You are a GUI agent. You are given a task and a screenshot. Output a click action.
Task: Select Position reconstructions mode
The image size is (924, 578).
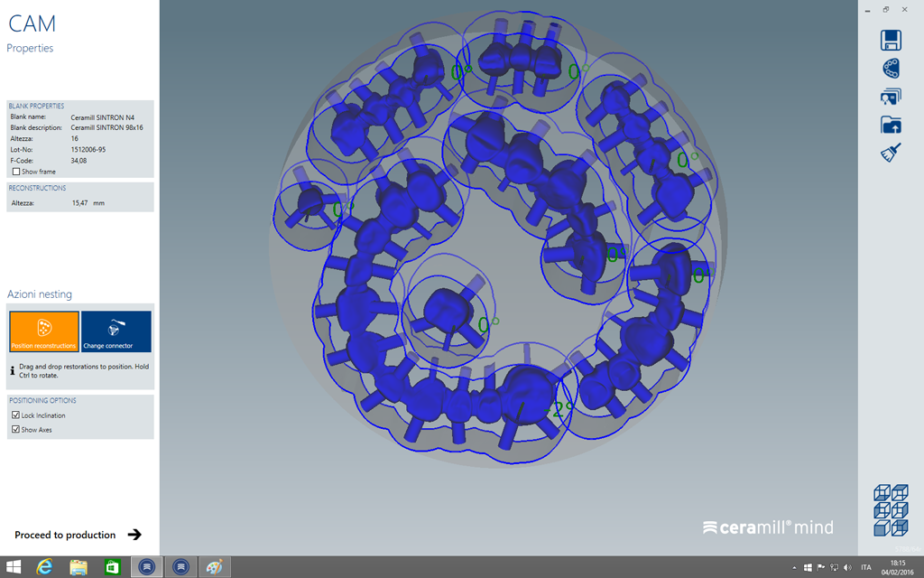[44, 331]
